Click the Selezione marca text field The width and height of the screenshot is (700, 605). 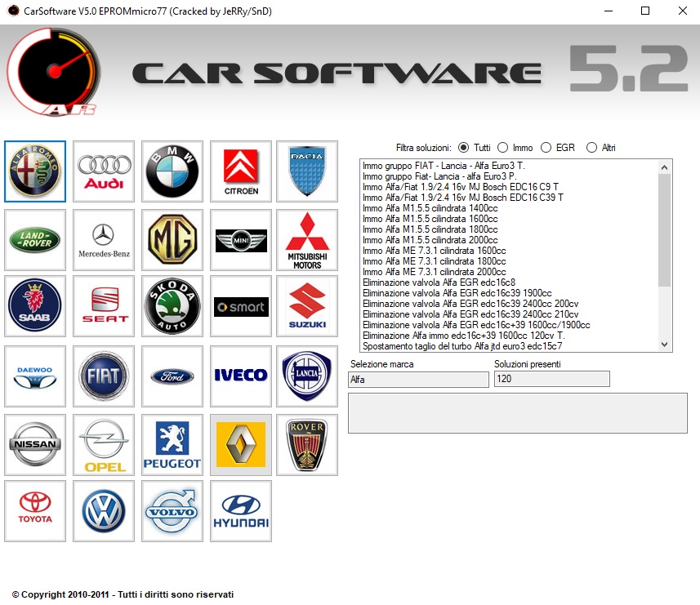418,380
